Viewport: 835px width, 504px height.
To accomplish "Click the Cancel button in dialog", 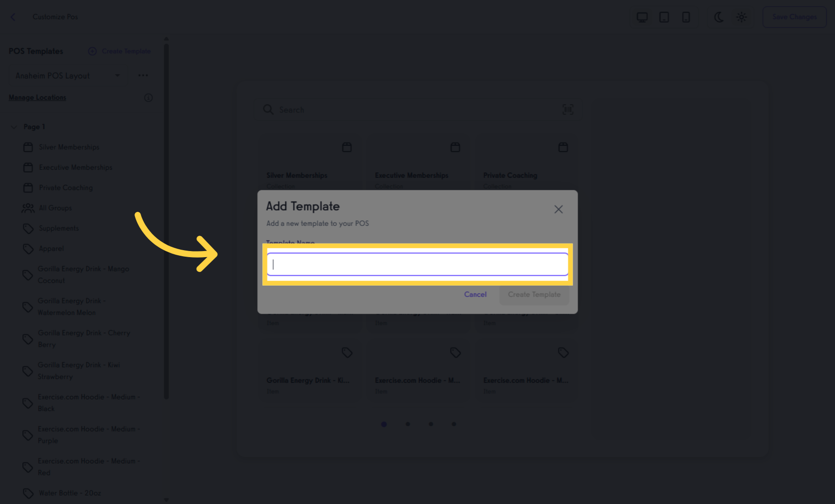I will [475, 294].
